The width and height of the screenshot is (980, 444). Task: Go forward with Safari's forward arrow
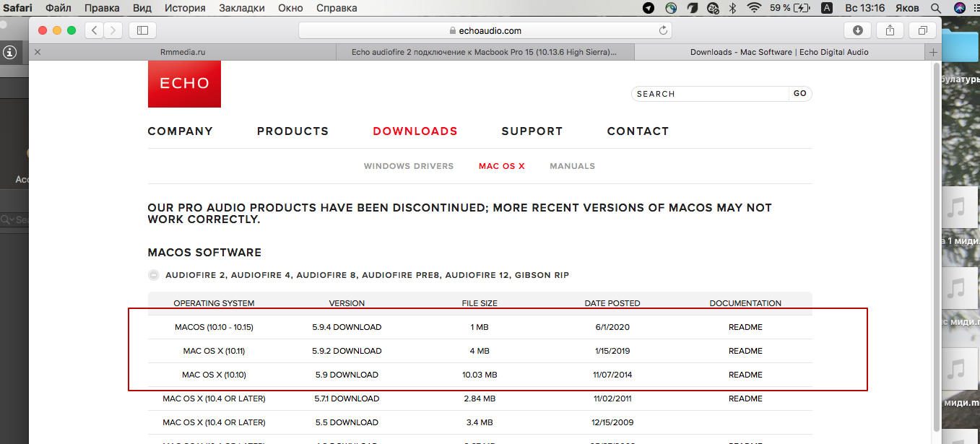pos(113,30)
